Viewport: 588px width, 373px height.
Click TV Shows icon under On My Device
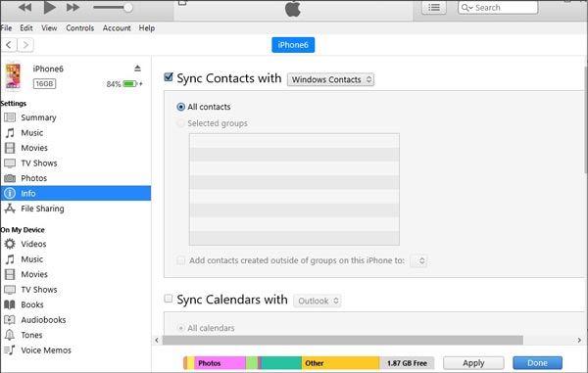coord(10,290)
